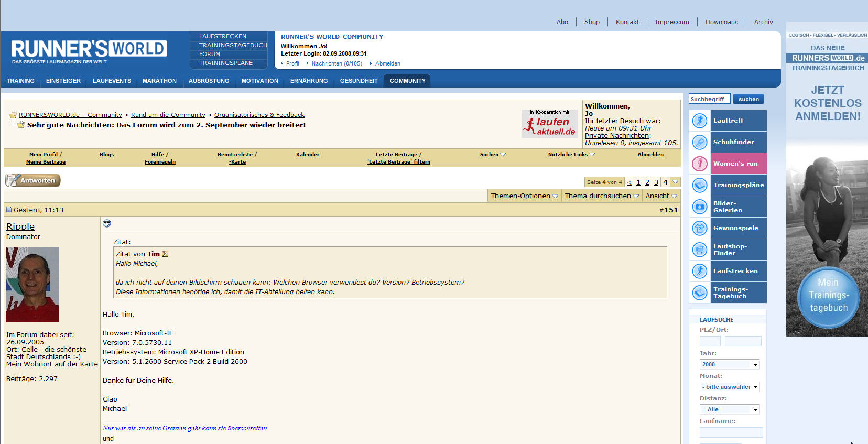
Task: Click the Antworten reply button
Action: [32, 180]
